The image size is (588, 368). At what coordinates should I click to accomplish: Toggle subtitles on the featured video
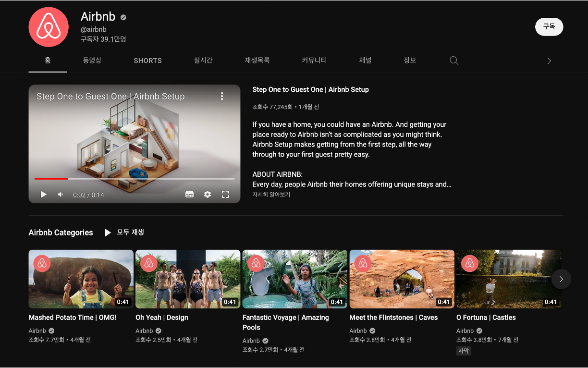(189, 195)
